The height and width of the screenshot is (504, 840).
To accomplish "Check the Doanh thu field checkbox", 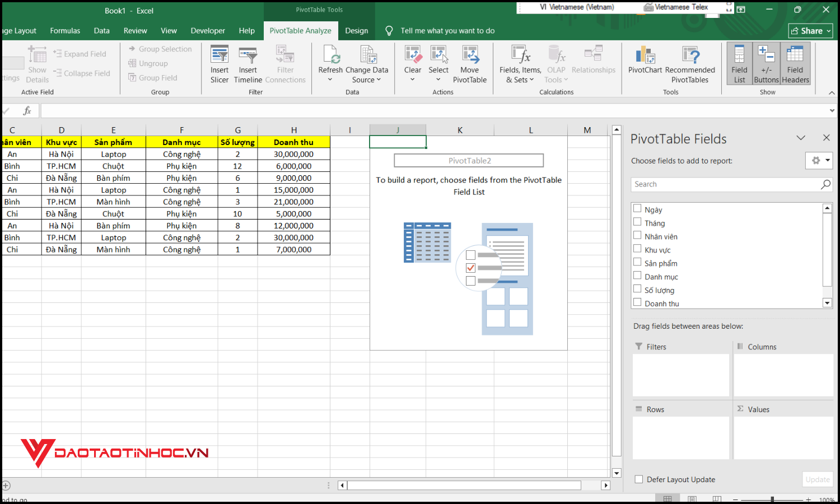I will coord(637,302).
